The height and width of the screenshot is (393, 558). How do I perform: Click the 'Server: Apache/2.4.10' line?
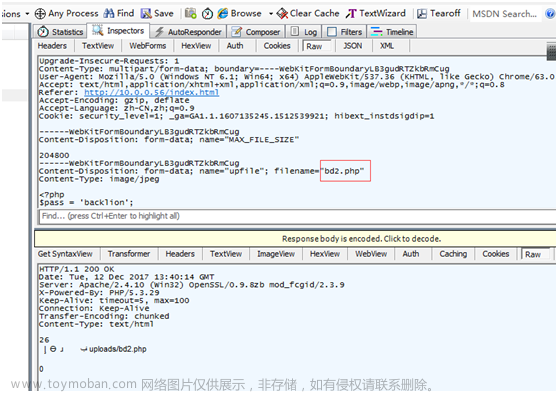pyautogui.click(x=191, y=285)
